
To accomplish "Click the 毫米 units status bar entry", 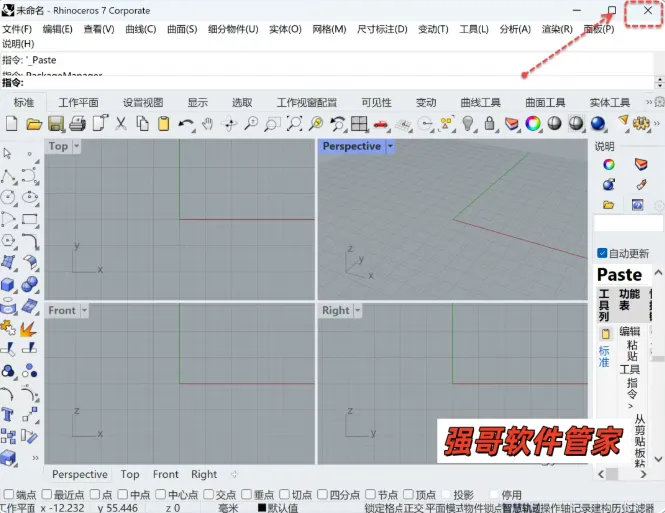I will tap(228, 507).
